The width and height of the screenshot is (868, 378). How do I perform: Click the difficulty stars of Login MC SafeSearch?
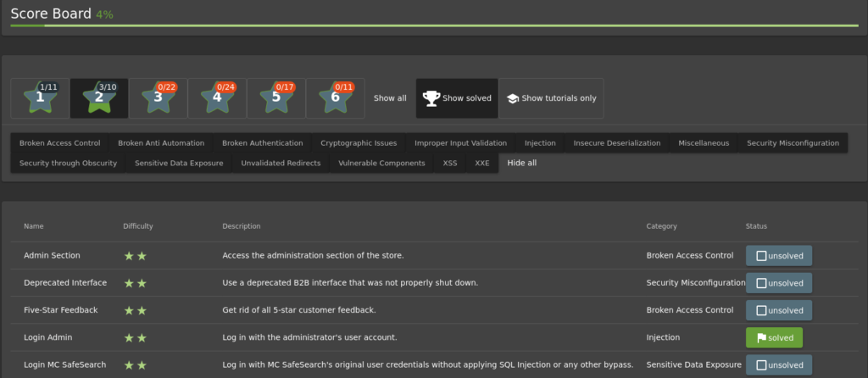point(135,365)
